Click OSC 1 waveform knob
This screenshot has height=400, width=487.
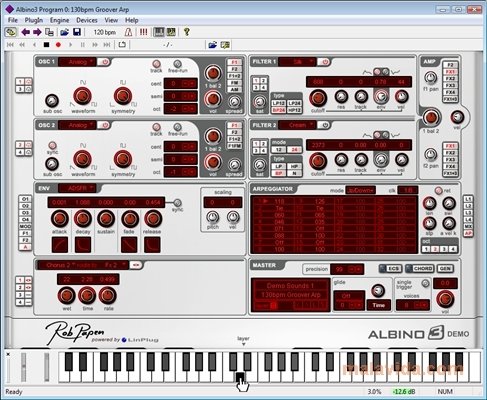82,96
